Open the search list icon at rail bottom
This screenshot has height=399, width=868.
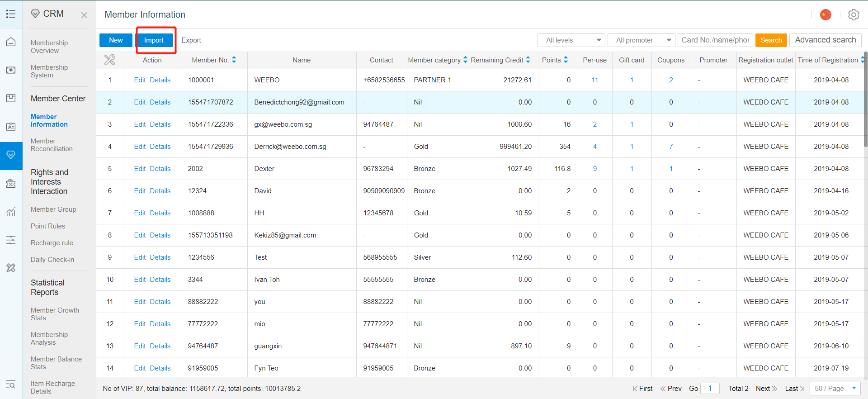point(11,384)
